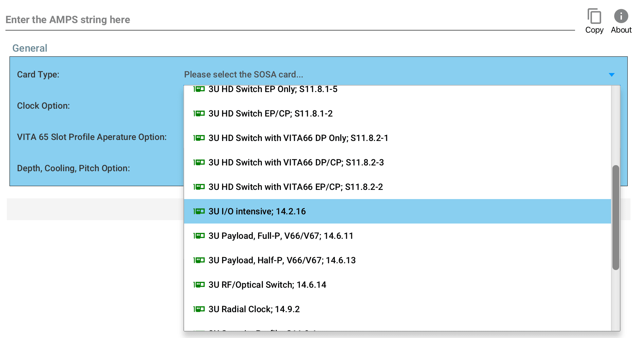Click card icon beside 3U I/O intensive
Image resolution: width=644 pixels, height=338 pixels.
click(199, 211)
